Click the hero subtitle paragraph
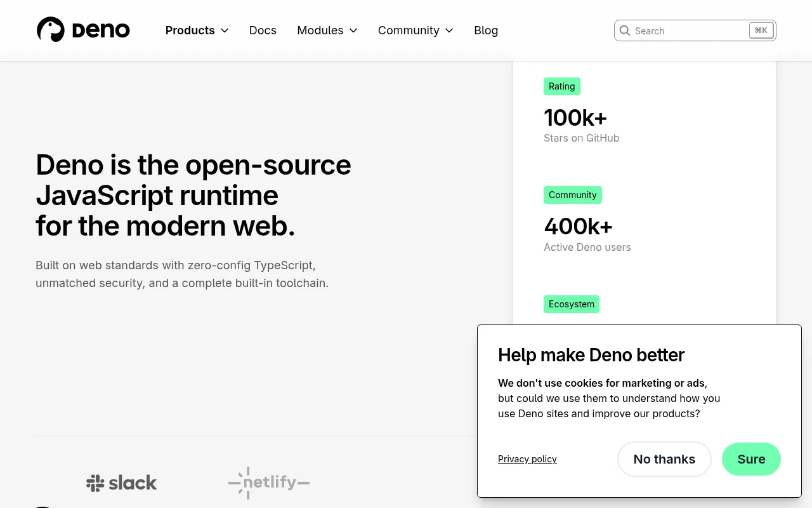 point(182,274)
